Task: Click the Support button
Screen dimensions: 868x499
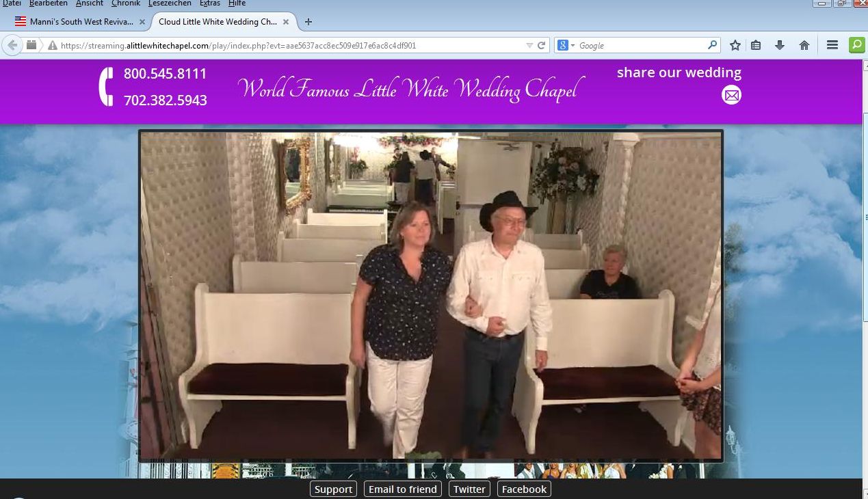Action: tap(333, 489)
